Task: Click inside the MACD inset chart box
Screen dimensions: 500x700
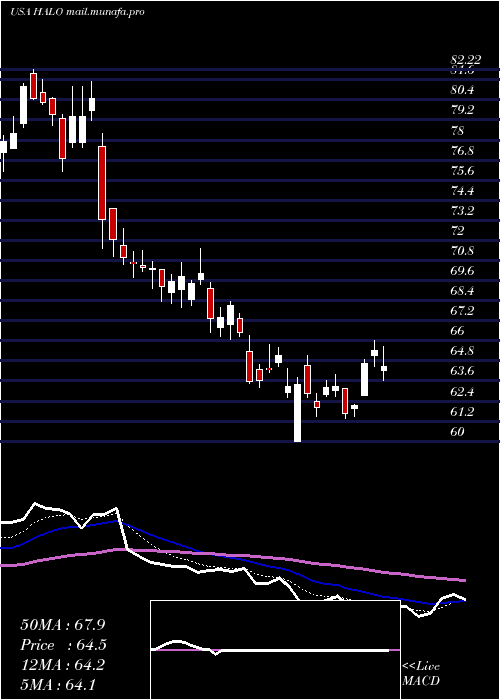Action: click(275, 650)
